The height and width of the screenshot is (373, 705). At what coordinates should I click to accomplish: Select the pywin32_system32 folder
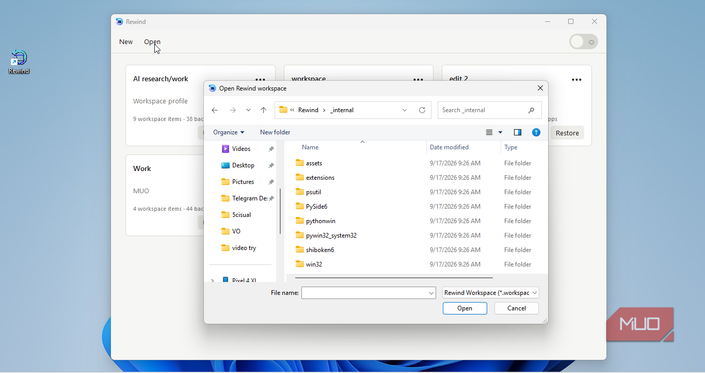pyautogui.click(x=331, y=235)
